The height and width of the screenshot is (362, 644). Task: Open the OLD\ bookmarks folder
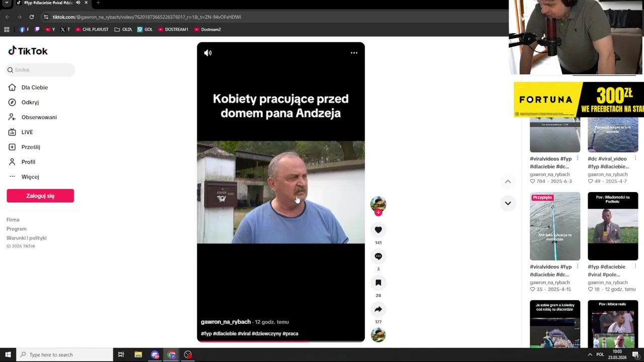(x=123, y=30)
